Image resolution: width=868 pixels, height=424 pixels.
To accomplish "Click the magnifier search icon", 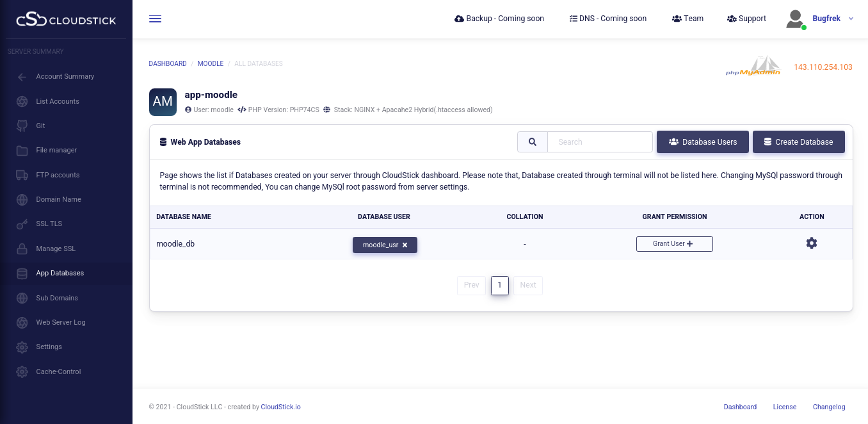I will point(532,142).
